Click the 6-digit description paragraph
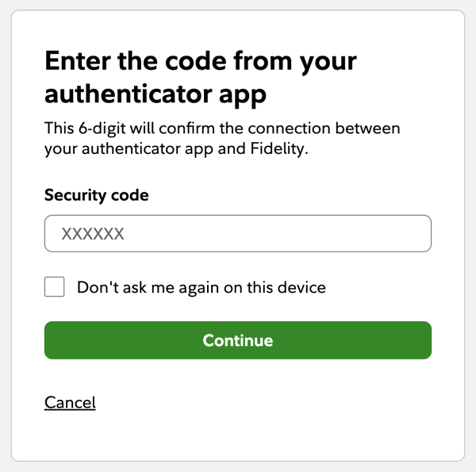476x472 pixels. 222,138
